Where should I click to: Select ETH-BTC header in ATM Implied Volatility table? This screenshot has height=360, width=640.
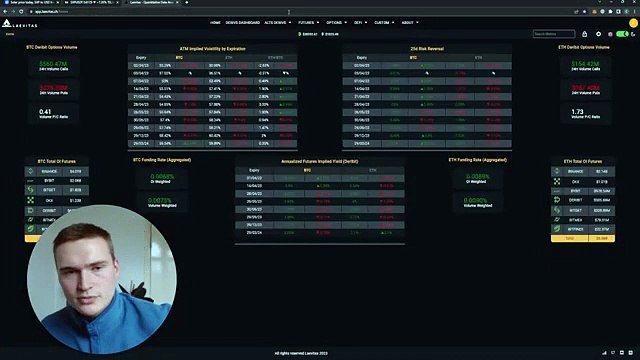point(276,58)
